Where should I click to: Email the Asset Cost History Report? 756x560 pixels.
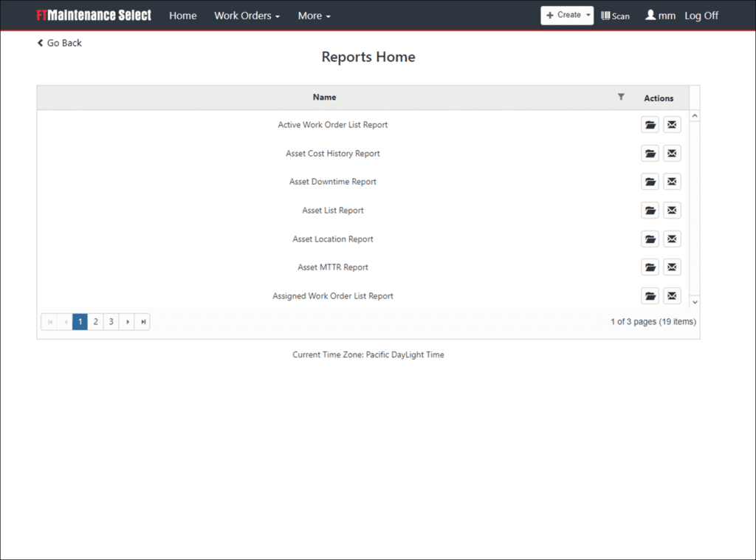coord(672,154)
